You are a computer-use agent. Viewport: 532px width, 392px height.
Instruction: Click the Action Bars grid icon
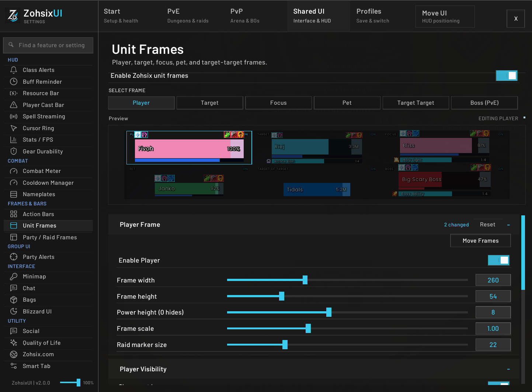(x=14, y=214)
